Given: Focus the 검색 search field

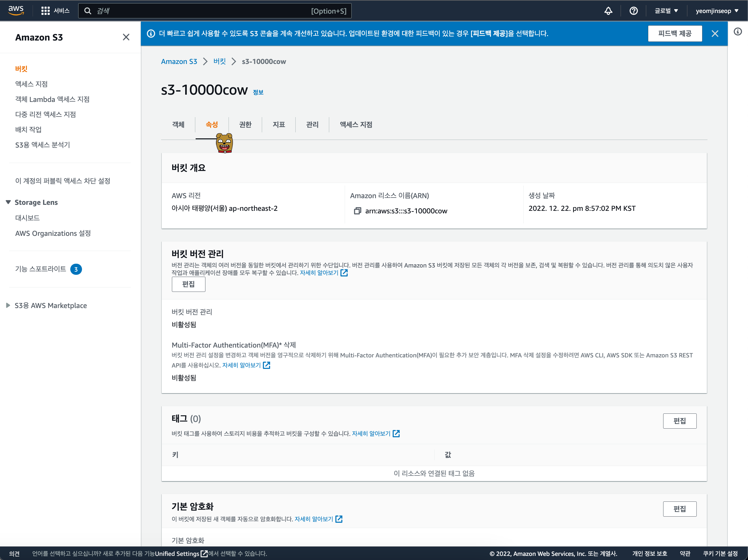Looking at the screenshot, I should pyautogui.click(x=203, y=11).
